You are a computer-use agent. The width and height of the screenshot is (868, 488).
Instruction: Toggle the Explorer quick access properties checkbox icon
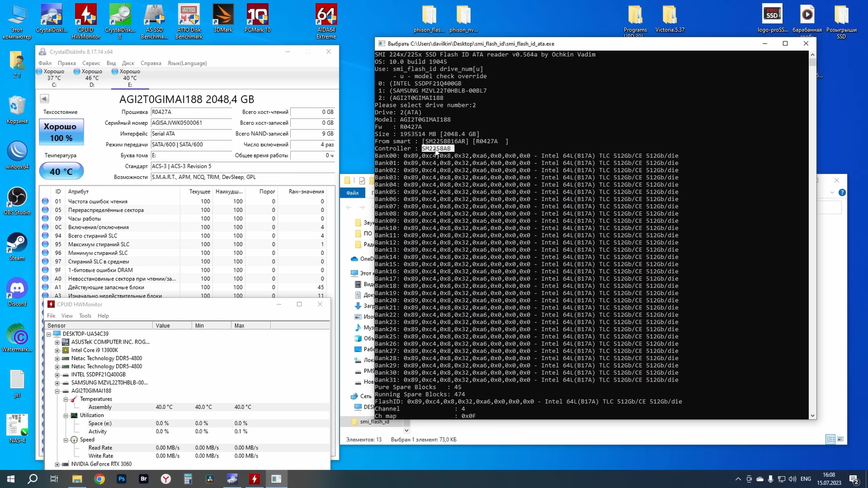(x=362, y=181)
